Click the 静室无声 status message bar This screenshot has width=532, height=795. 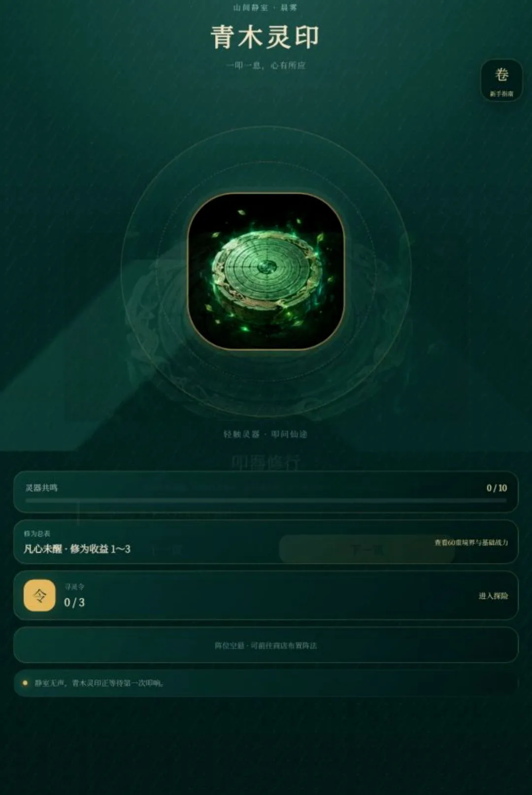[x=266, y=683]
